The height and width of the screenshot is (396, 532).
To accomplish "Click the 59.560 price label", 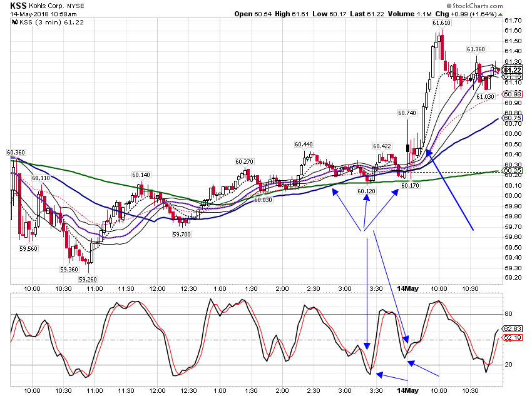I will click(28, 248).
